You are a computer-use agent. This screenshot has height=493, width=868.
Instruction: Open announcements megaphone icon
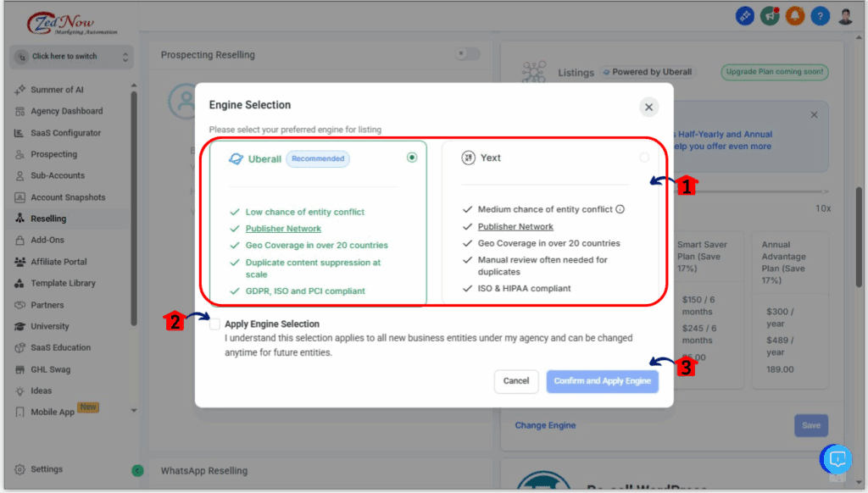[770, 16]
